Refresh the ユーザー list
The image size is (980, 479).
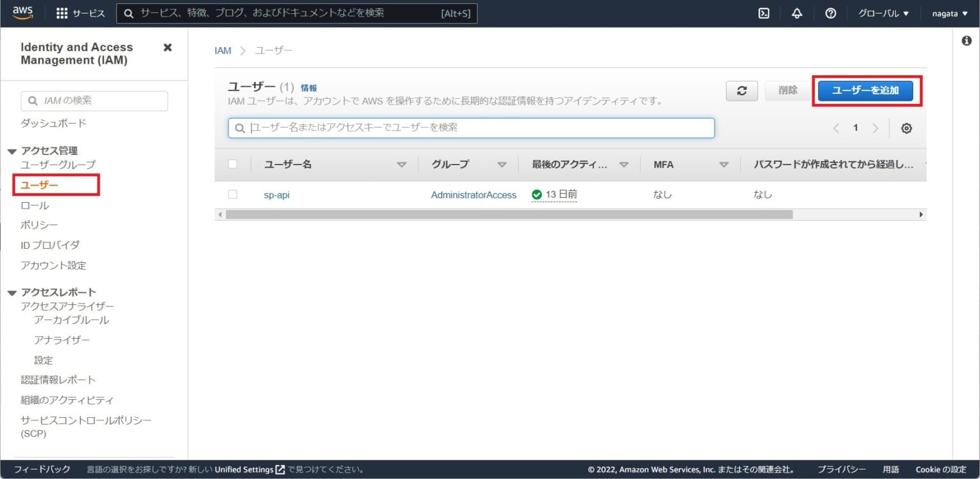741,91
